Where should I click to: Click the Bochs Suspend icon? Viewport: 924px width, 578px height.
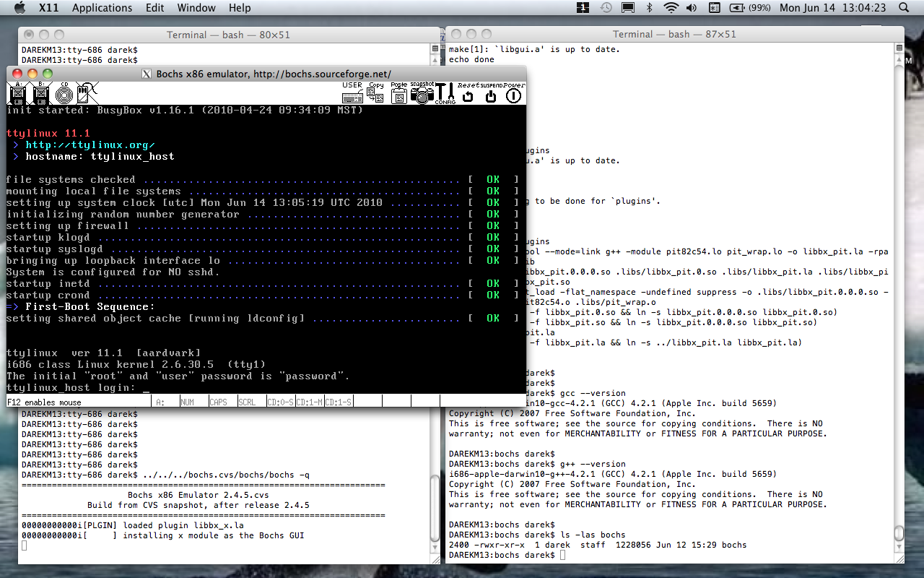point(491,92)
